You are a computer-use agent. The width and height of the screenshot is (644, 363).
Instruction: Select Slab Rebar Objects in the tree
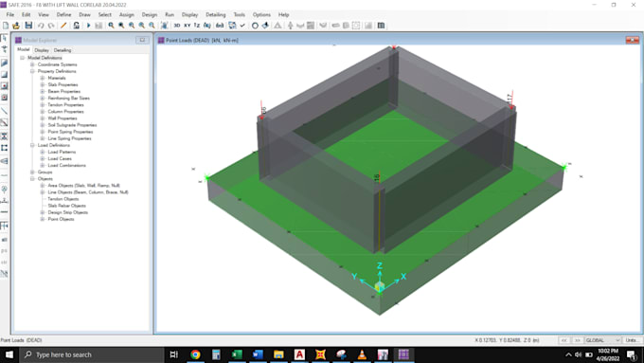(x=67, y=206)
